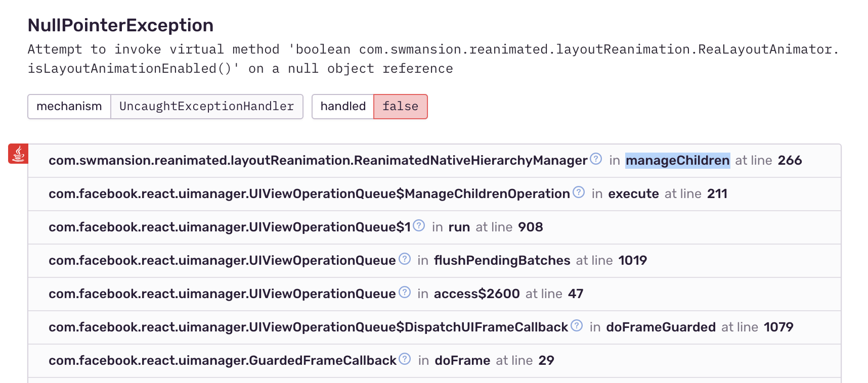Click the NullPointerException heading
Viewport: 868px width, 383px height.
(120, 25)
